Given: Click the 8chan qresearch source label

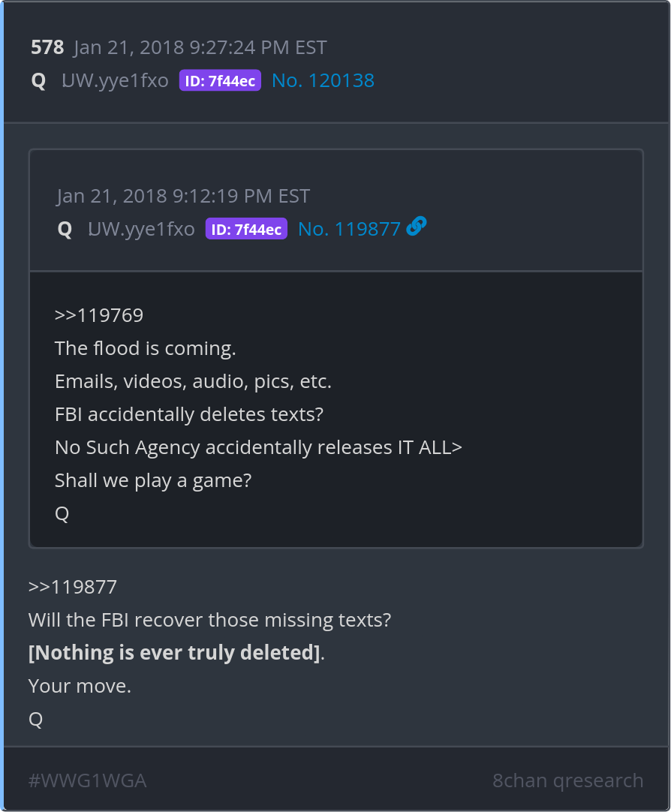Looking at the screenshot, I should (x=567, y=780).
